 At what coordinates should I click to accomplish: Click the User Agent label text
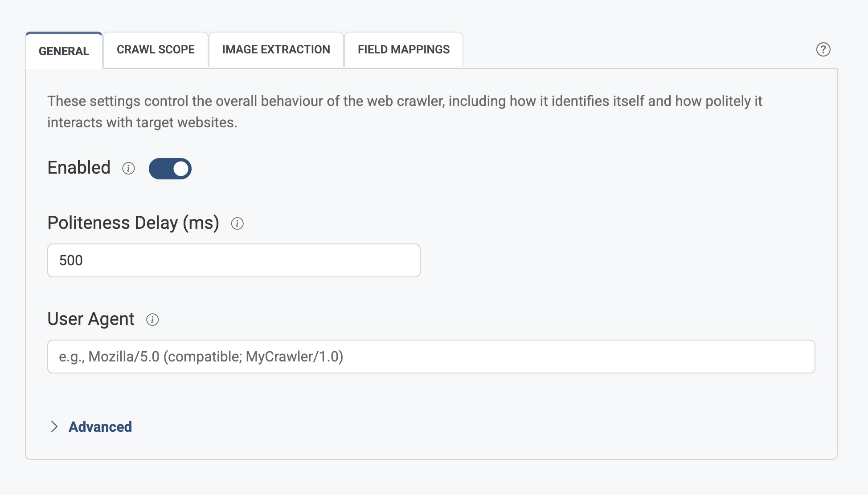pyautogui.click(x=91, y=319)
